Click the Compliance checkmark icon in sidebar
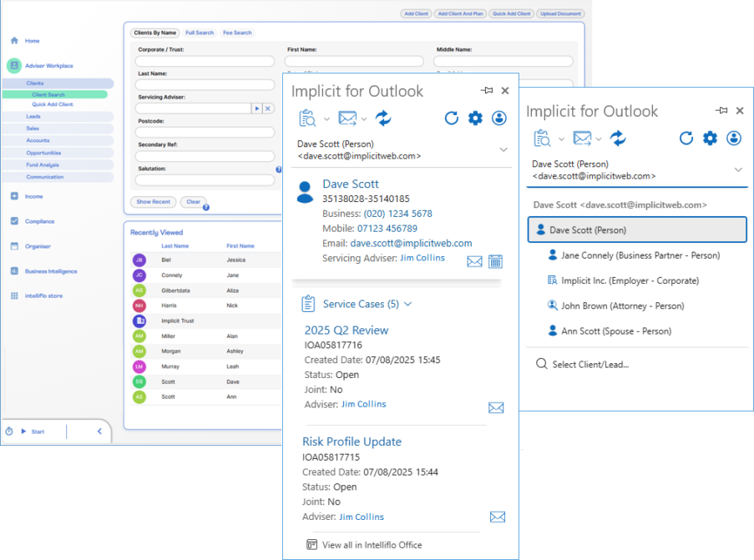Viewport: 754px width, 560px height. pyautogui.click(x=15, y=221)
